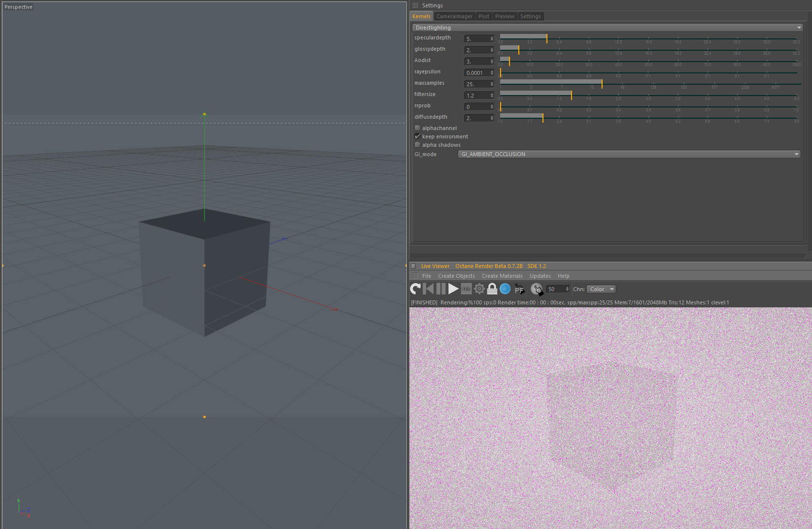Image resolution: width=812 pixels, height=529 pixels.
Task: Open the GI_mode dropdown
Action: pos(629,154)
